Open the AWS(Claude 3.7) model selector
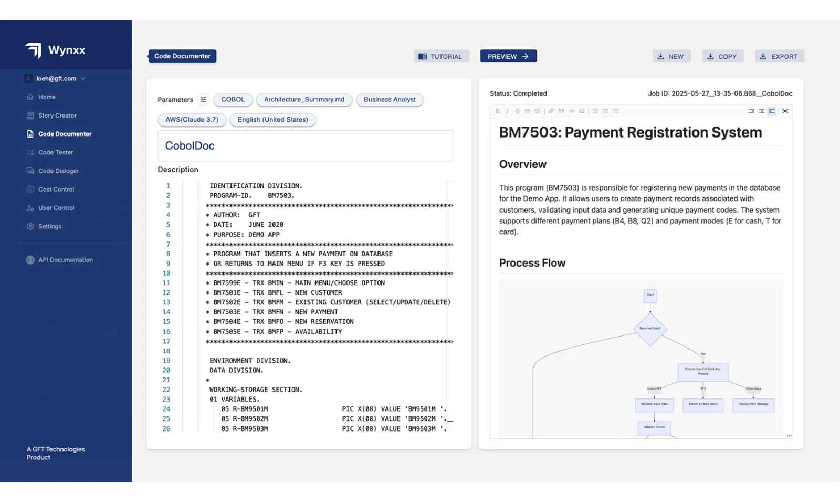Viewport: 840px width, 504px height. [192, 120]
